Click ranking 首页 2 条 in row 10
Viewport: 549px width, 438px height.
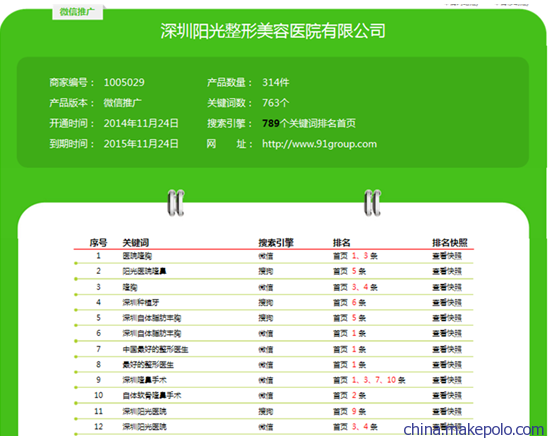(349, 395)
